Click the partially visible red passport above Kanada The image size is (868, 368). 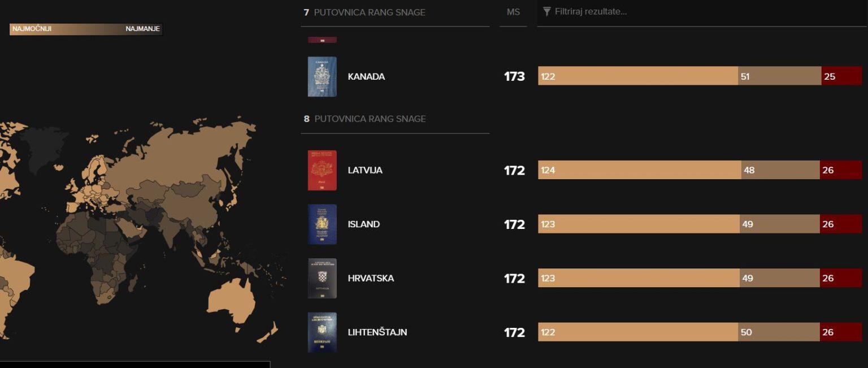[x=322, y=38]
